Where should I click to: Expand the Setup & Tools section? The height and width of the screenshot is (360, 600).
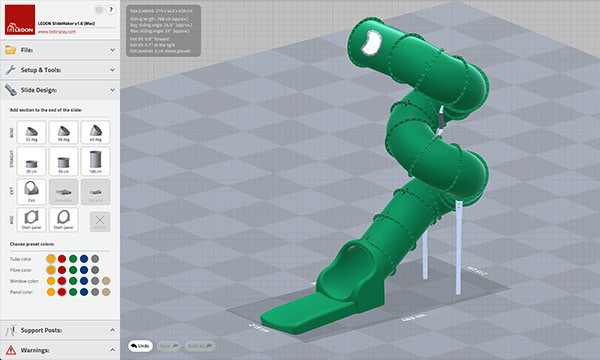point(60,70)
